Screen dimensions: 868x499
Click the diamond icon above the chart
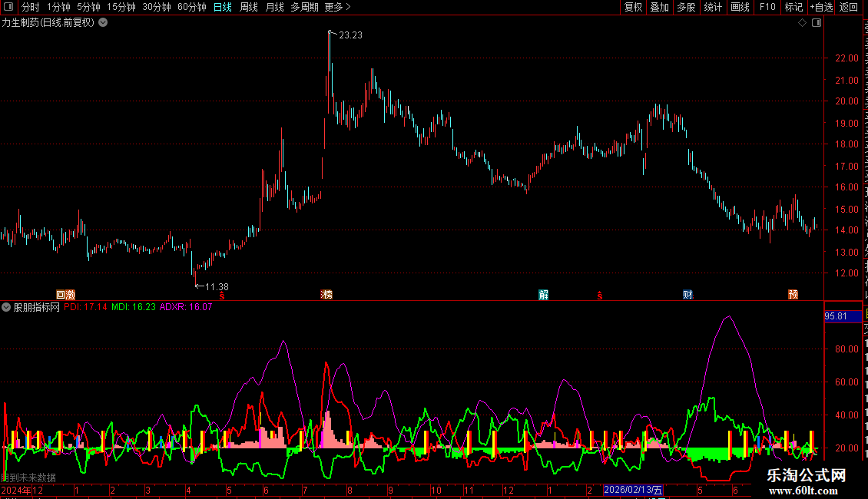tap(802, 23)
